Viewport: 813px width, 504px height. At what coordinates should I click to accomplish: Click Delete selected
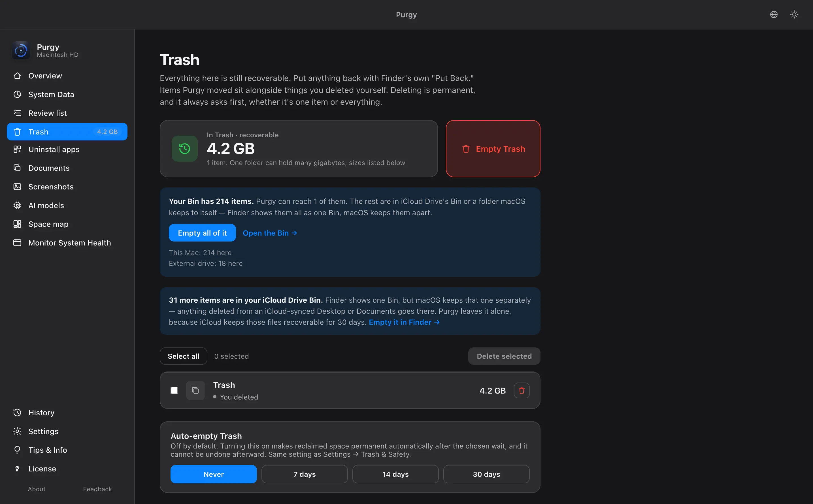[x=504, y=356]
